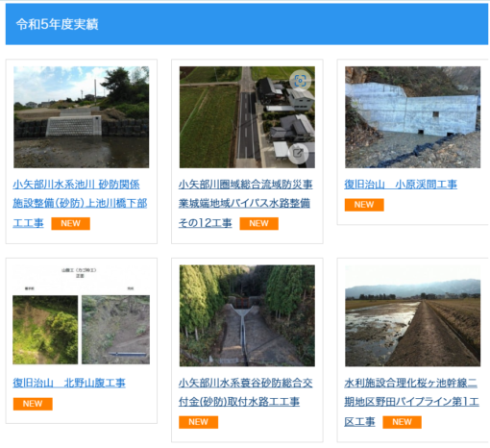Image resolution: width=490 pixels, height=448 pixels.
Task: Open the 復旧治山 小原渓間工事 link
Action: (x=401, y=185)
